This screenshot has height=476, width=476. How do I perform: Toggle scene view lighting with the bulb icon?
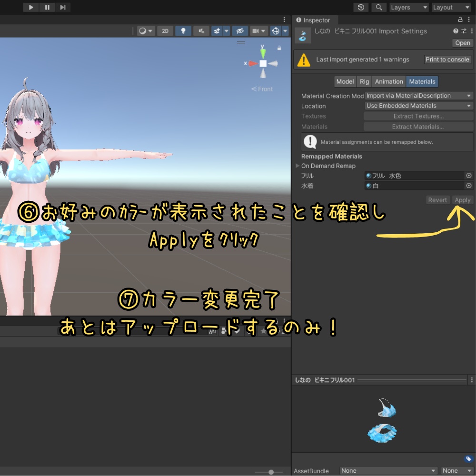pos(183,31)
